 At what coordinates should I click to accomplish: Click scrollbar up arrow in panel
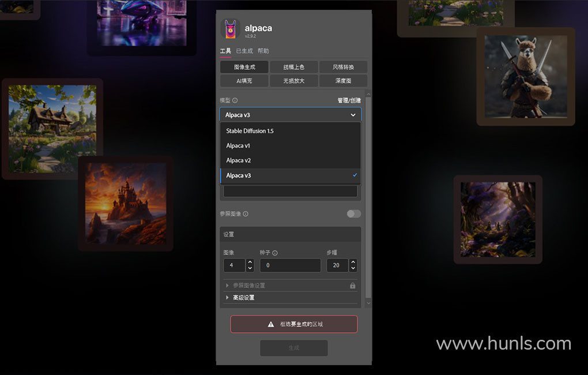(368, 94)
